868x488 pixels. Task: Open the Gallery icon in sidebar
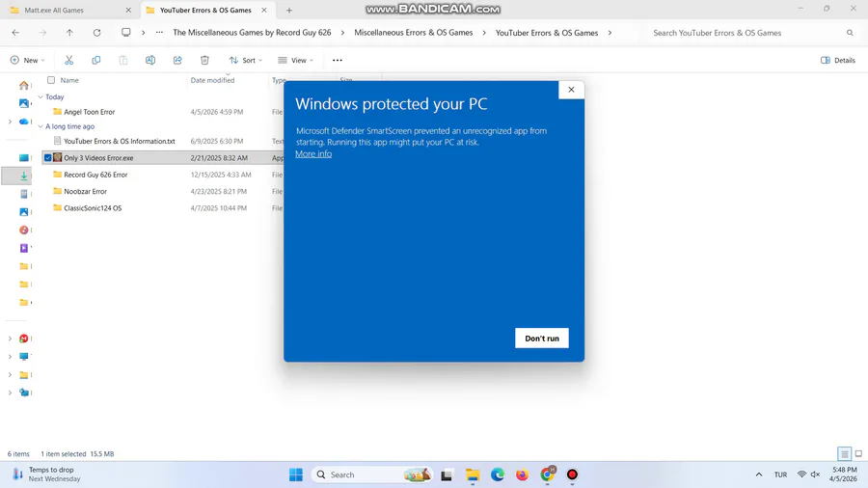coord(24,103)
